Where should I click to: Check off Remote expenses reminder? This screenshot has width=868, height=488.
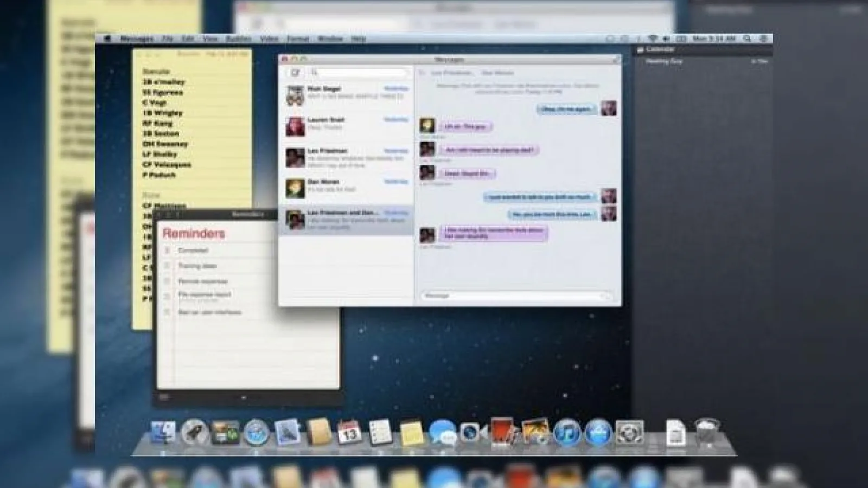(x=167, y=281)
